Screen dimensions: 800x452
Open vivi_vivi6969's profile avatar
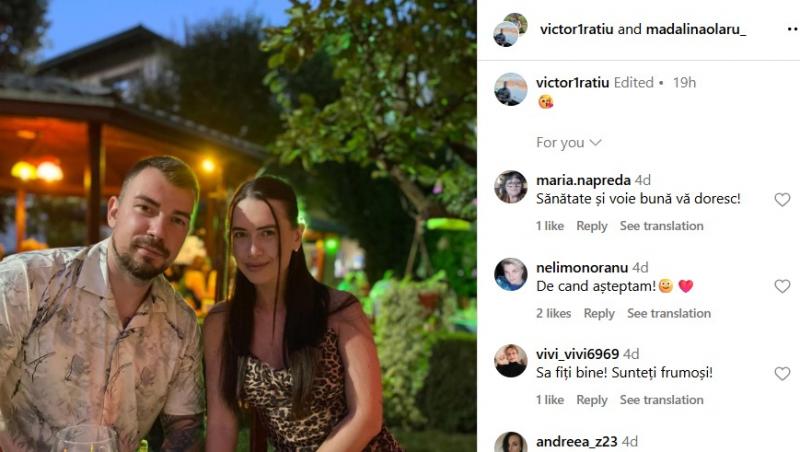tap(511, 361)
